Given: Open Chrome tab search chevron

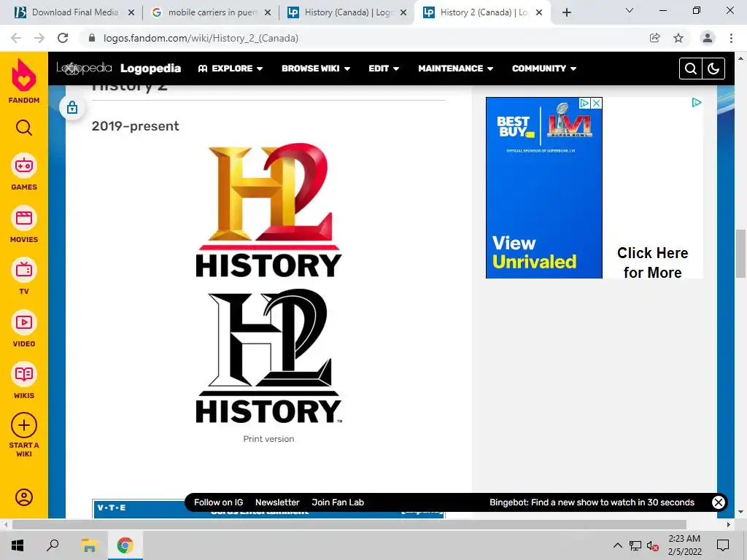Looking at the screenshot, I should (630, 10).
